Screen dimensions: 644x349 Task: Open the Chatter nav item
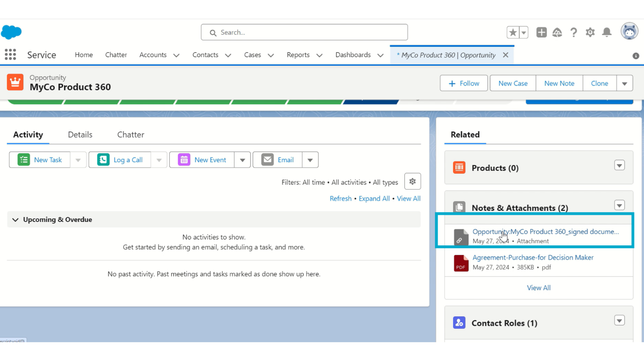[116, 55]
